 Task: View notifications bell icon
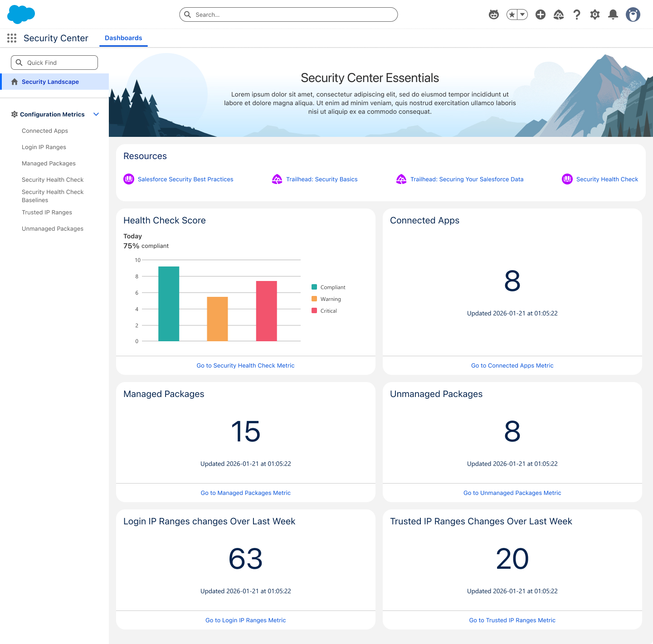[x=613, y=15]
